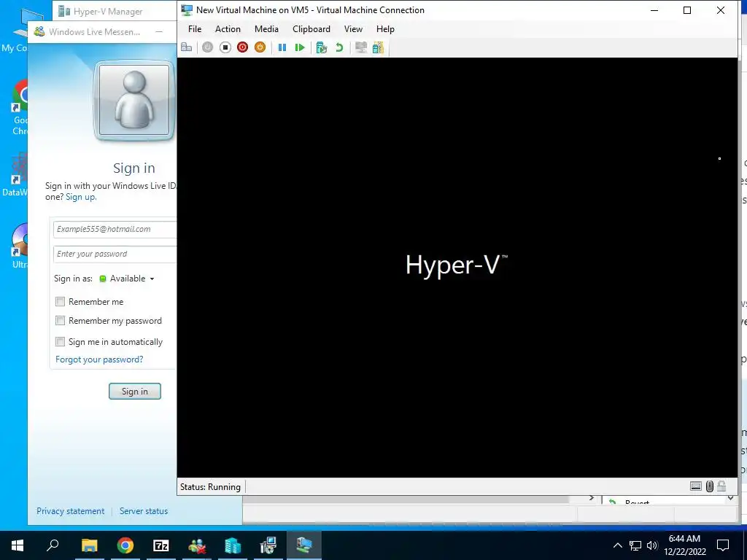Viewport: 747px width, 560px height.
Task: Open Google Chrome from the taskbar
Action: 125,545
